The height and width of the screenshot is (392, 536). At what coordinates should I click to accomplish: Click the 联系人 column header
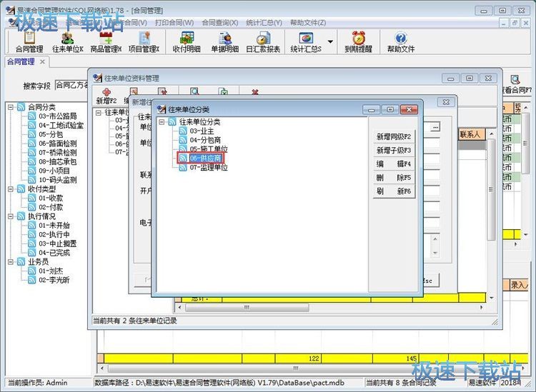[472, 134]
